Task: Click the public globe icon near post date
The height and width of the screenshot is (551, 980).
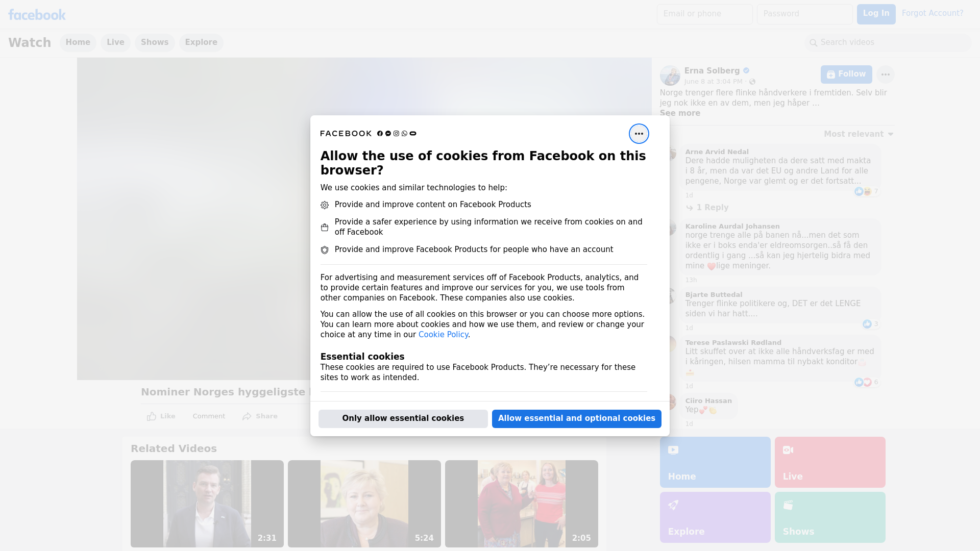Action: coord(752,82)
